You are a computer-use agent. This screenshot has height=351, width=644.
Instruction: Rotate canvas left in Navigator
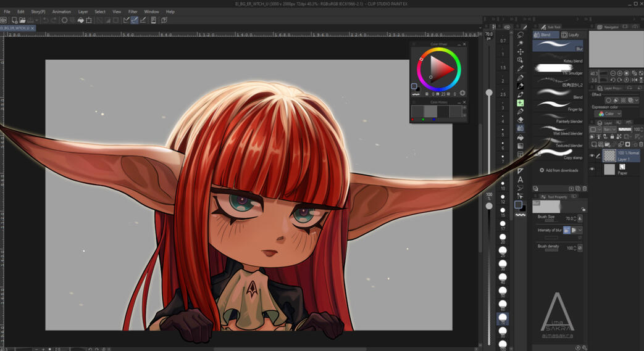(613, 80)
